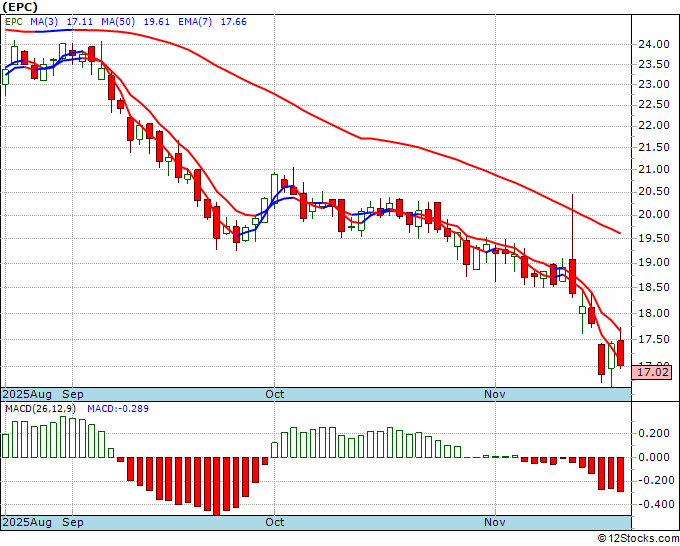Click the 24.00 price axis label
This screenshot has height=546, width=680.
(654, 44)
